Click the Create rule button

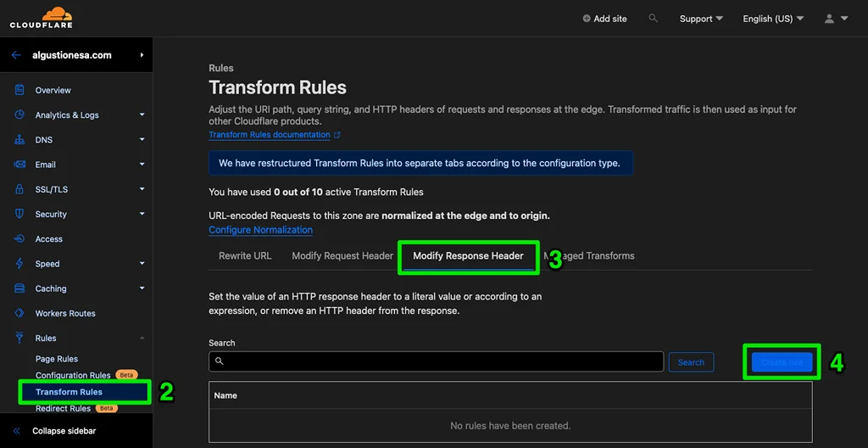click(782, 362)
